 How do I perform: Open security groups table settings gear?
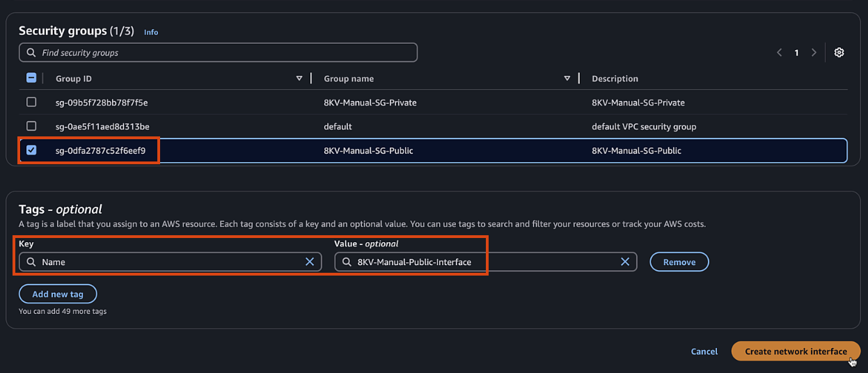tap(839, 53)
